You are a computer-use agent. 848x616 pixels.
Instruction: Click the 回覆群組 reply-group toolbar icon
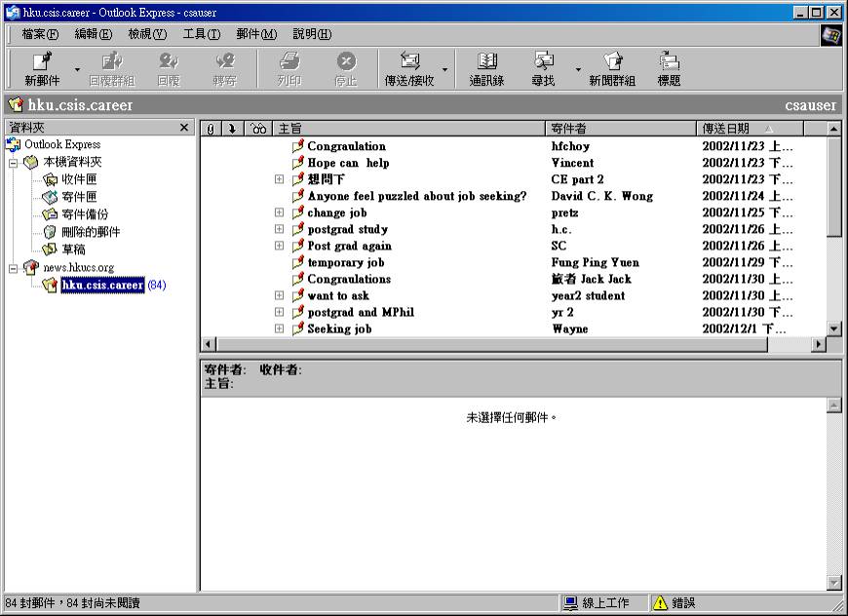(x=112, y=61)
